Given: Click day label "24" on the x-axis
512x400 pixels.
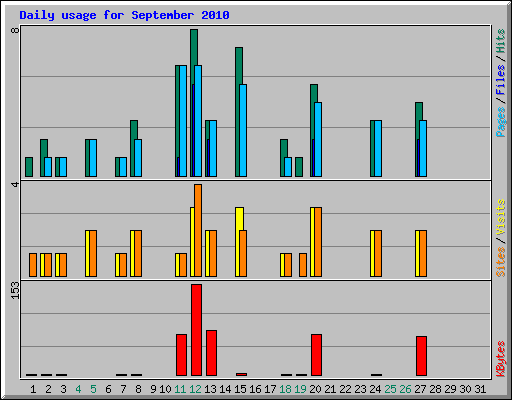Looking at the screenshot, I should (375, 389).
